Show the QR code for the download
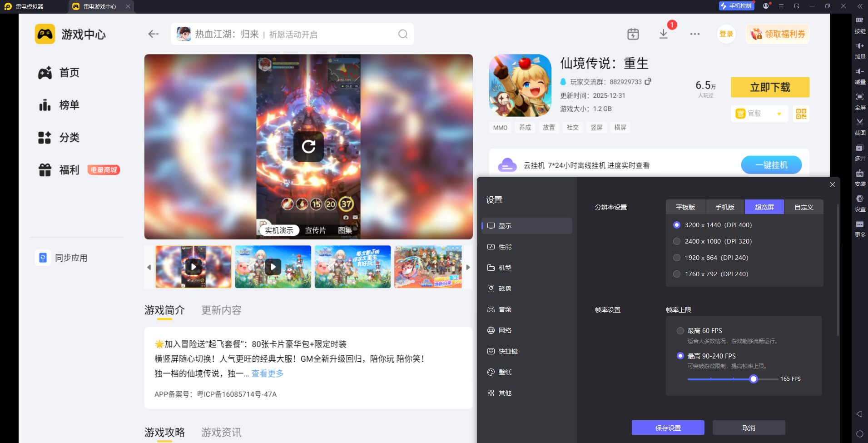The height and width of the screenshot is (443, 868). (x=801, y=114)
